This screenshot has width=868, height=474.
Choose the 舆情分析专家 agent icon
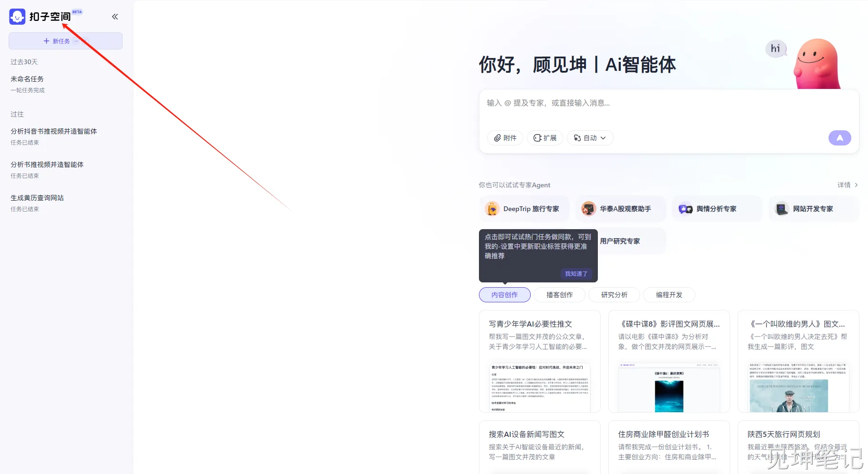click(685, 209)
